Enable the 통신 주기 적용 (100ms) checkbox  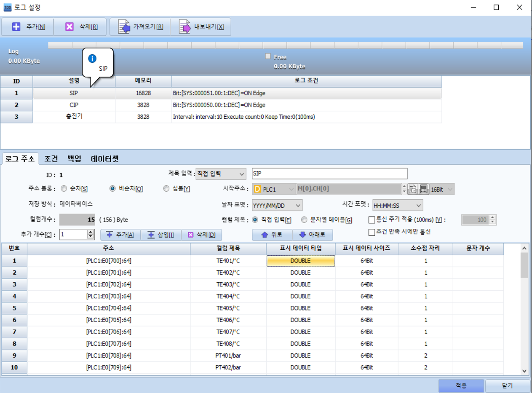(372, 219)
